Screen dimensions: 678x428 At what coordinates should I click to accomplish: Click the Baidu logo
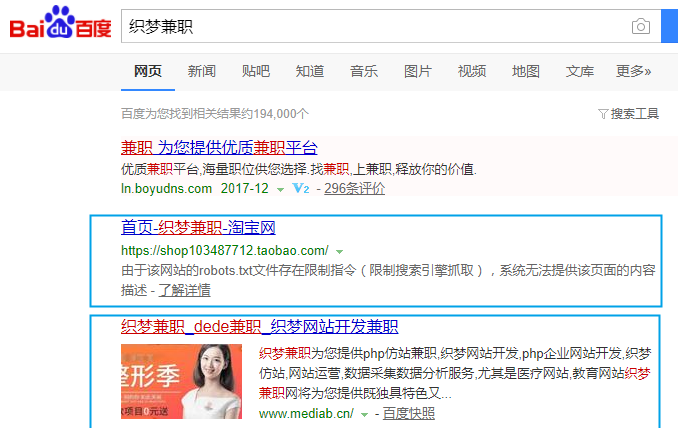60,23
